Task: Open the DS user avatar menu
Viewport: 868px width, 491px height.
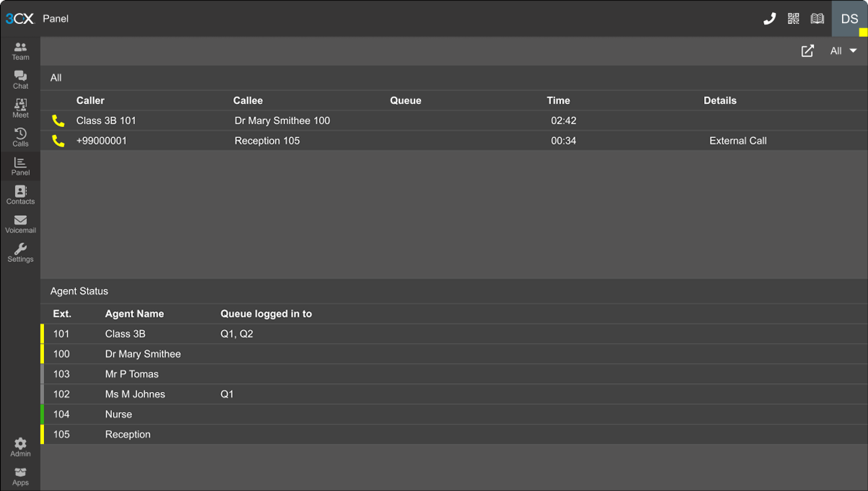Action: point(849,19)
